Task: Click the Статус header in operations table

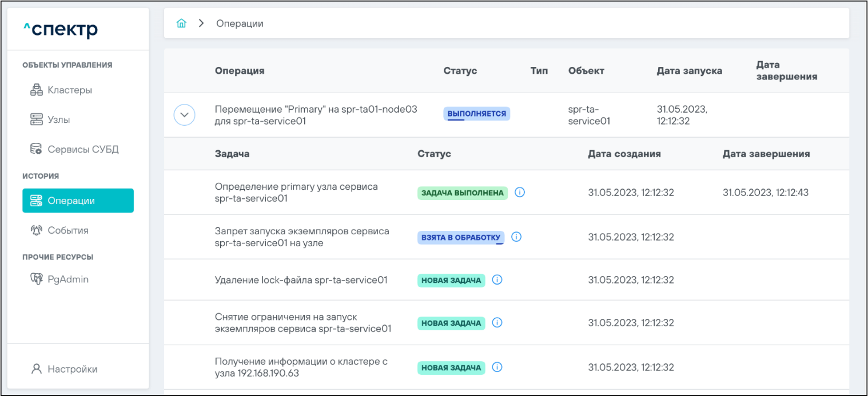Action: click(x=460, y=71)
